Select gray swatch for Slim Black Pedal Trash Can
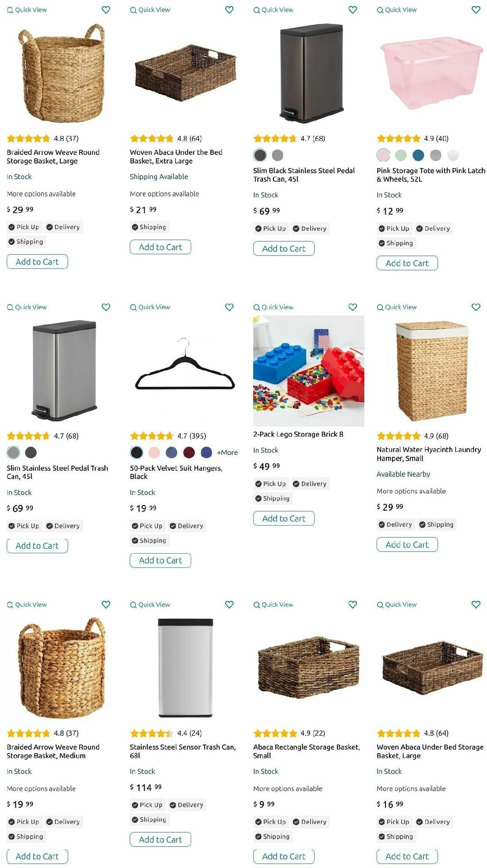Viewport: 487px width, 868px height. point(278,155)
